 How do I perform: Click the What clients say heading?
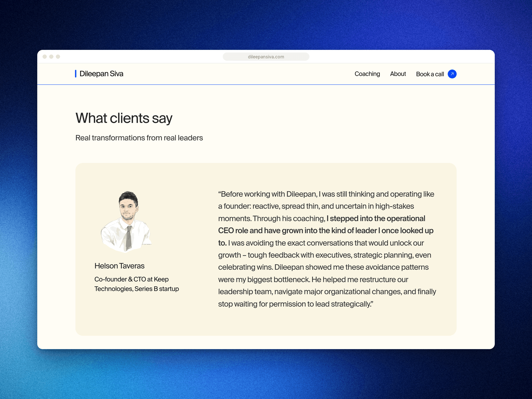(124, 118)
